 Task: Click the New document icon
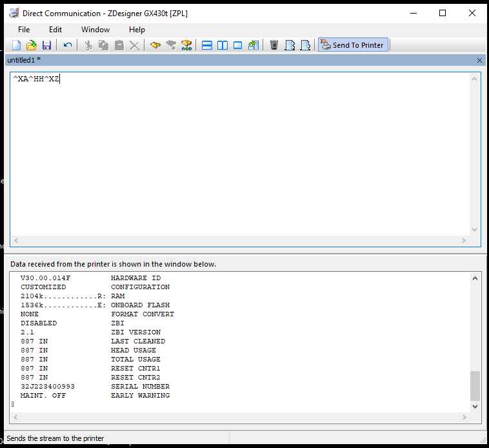[17, 45]
